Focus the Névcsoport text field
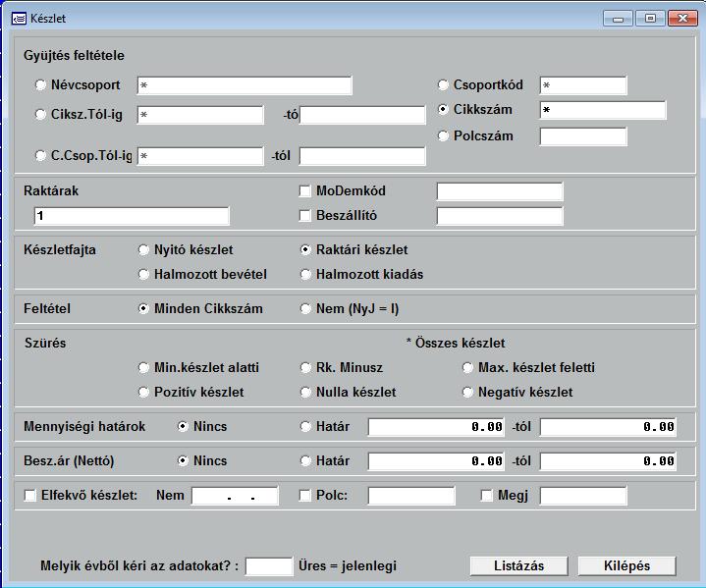Viewport: 706px width, 588px height. [244, 85]
